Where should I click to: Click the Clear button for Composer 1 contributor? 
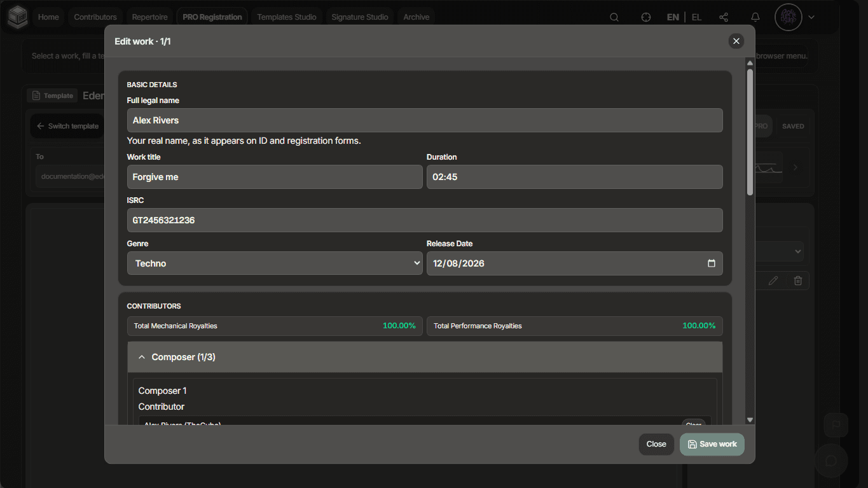pos(693,423)
